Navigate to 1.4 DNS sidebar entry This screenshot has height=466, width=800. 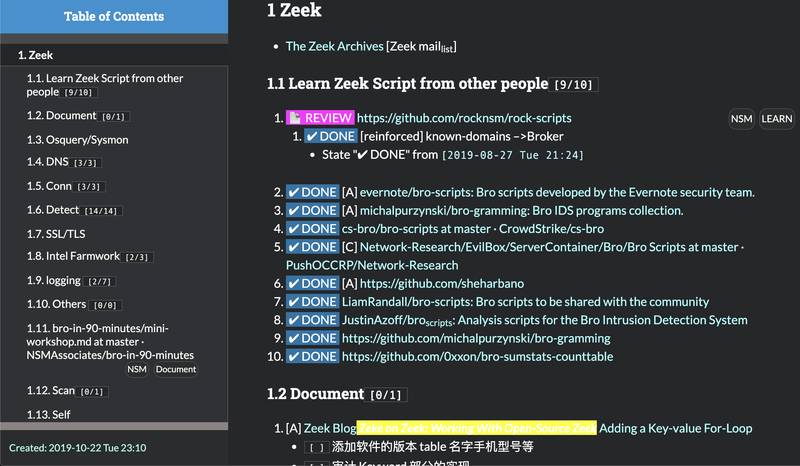[x=64, y=162]
